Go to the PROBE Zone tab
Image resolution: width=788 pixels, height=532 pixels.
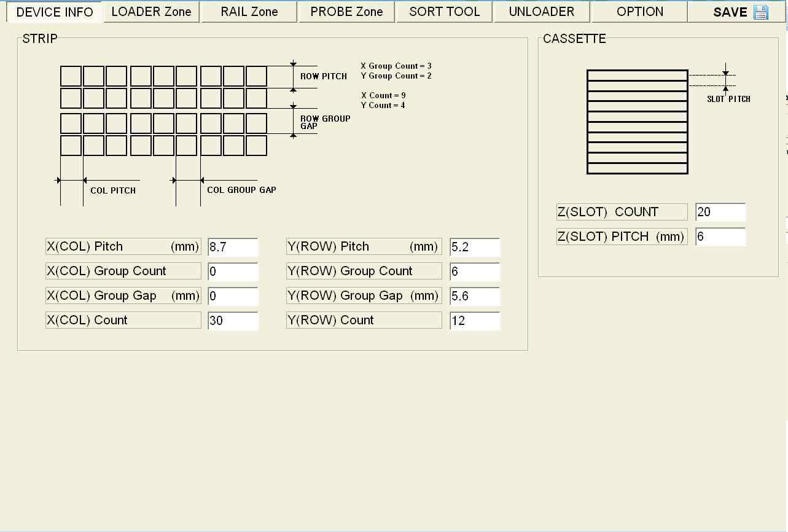pyautogui.click(x=346, y=12)
